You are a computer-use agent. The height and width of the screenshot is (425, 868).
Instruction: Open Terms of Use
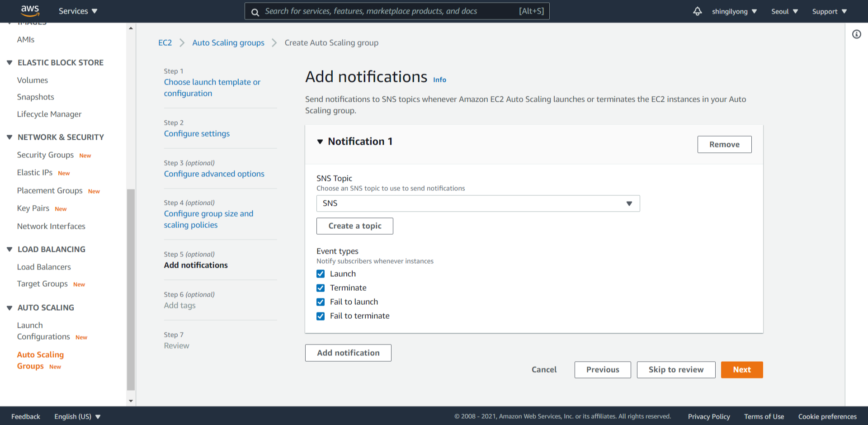pos(764,416)
